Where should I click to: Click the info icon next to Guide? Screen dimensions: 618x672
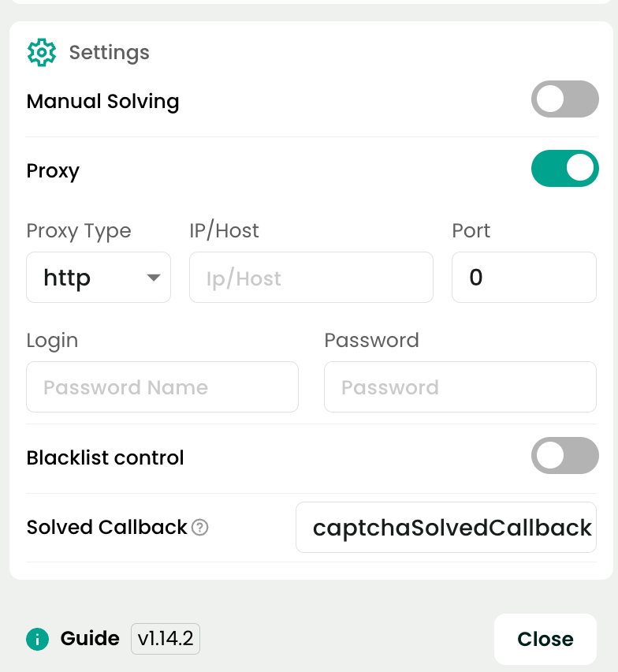click(x=36, y=640)
